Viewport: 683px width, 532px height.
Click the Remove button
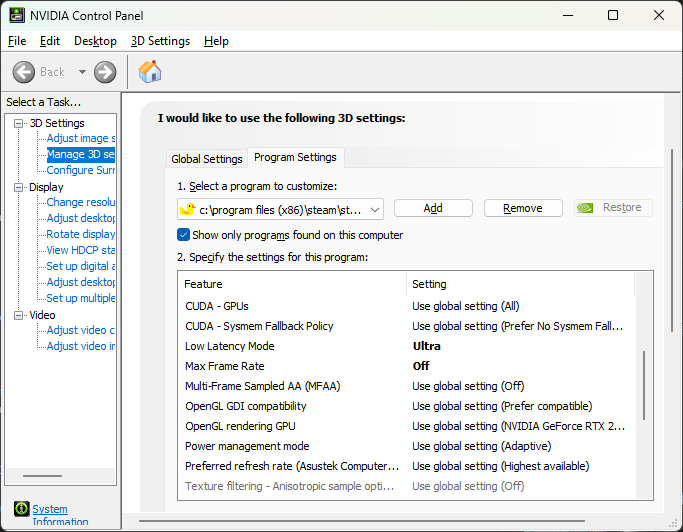tap(523, 208)
